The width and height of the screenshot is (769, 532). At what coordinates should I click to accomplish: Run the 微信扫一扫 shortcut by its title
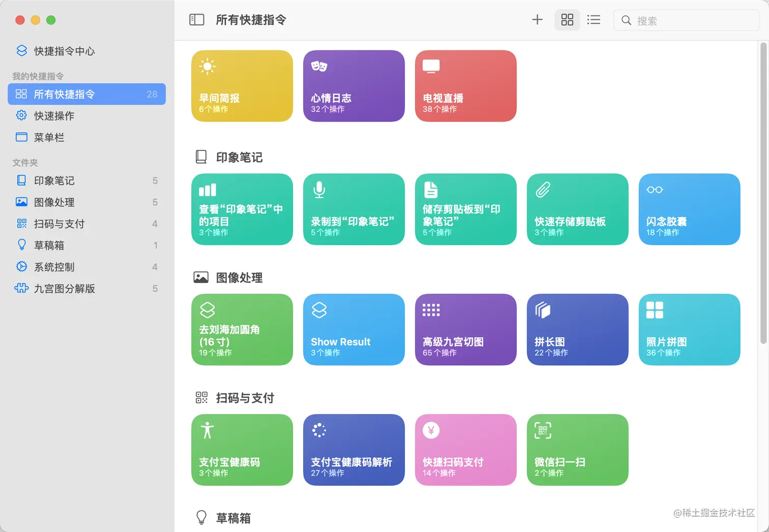[560, 462]
